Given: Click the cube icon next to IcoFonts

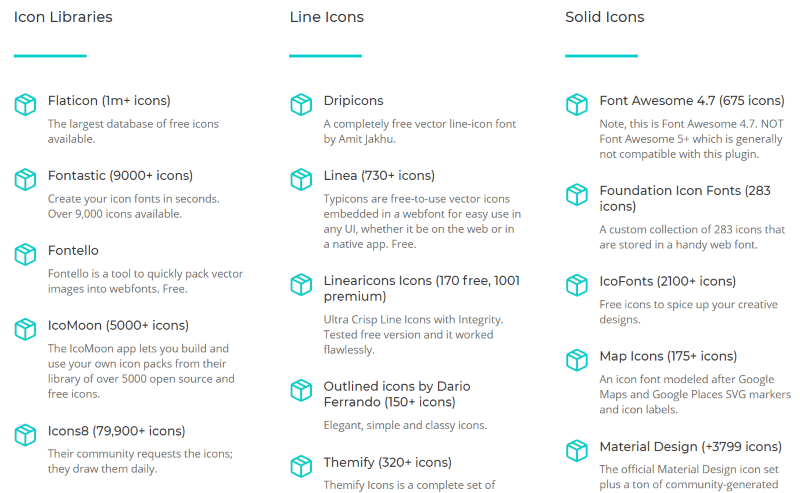Looking at the screenshot, I should [577, 285].
